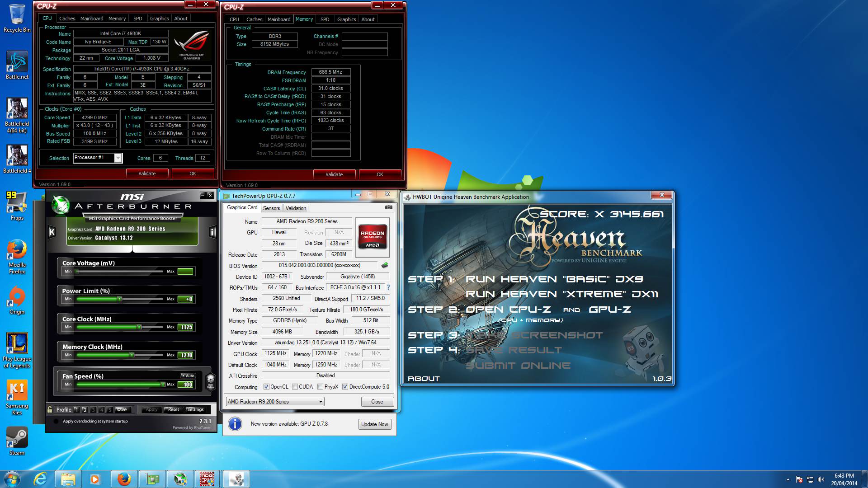This screenshot has width=868, height=488.
Task: Toggle the DirectCompute 5.0 checkbox
Action: click(x=345, y=387)
